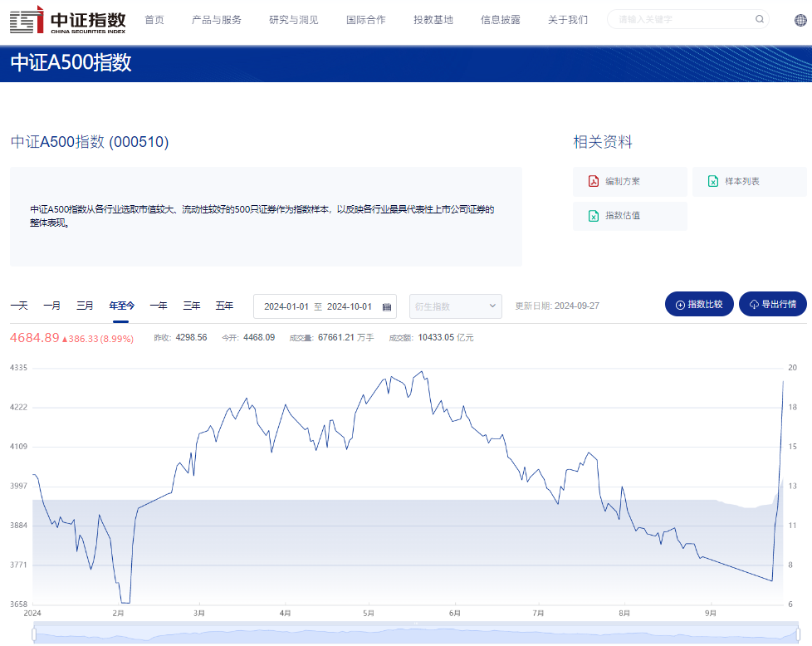Viewport: 812px width, 646px height.
Task: Open the calendar icon in date range
Action: (x=386, y=306)
